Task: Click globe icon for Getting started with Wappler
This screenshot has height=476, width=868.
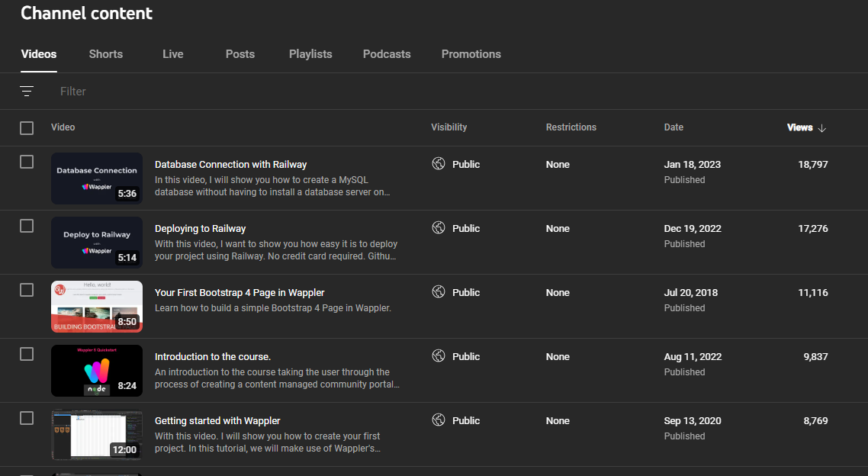Action: click(x=439, y=420)
